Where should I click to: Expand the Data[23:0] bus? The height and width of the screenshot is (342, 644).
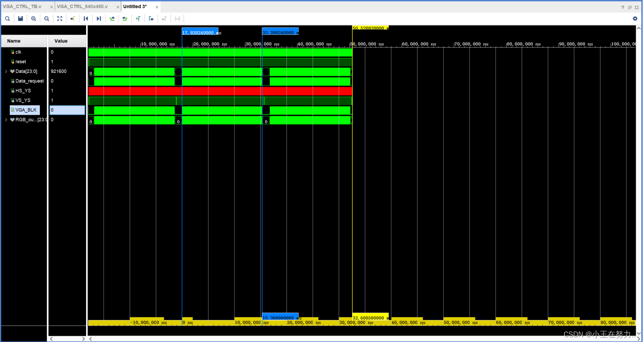(6, 71)
